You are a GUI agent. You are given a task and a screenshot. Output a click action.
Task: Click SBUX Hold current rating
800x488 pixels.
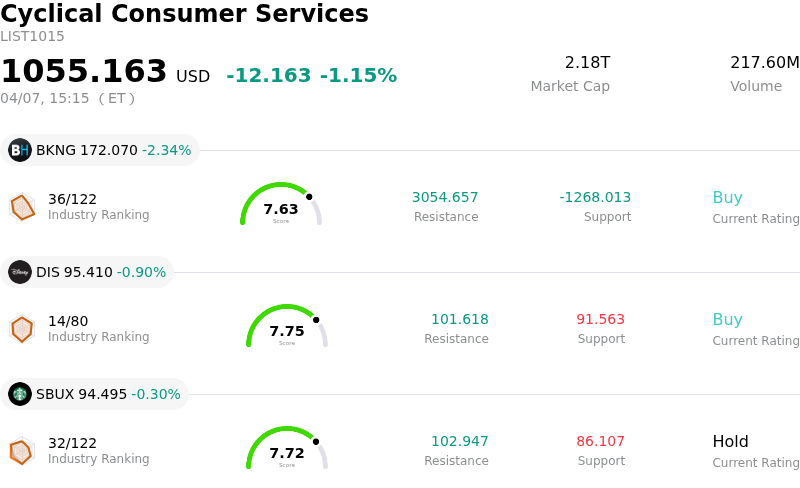pos(730,442)
